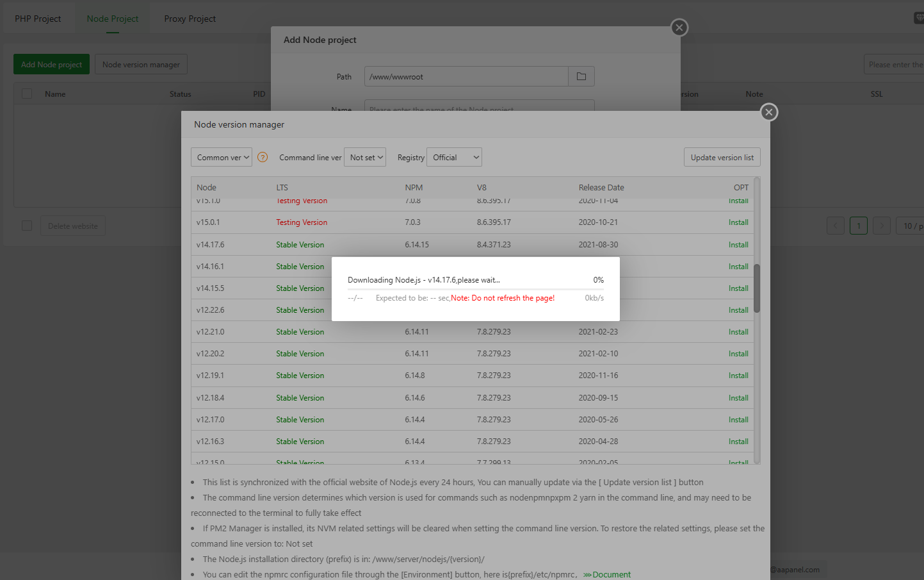
Task: Click the 'Downloading Node.js - v14.17.6' message
Action: click(424, 280)
